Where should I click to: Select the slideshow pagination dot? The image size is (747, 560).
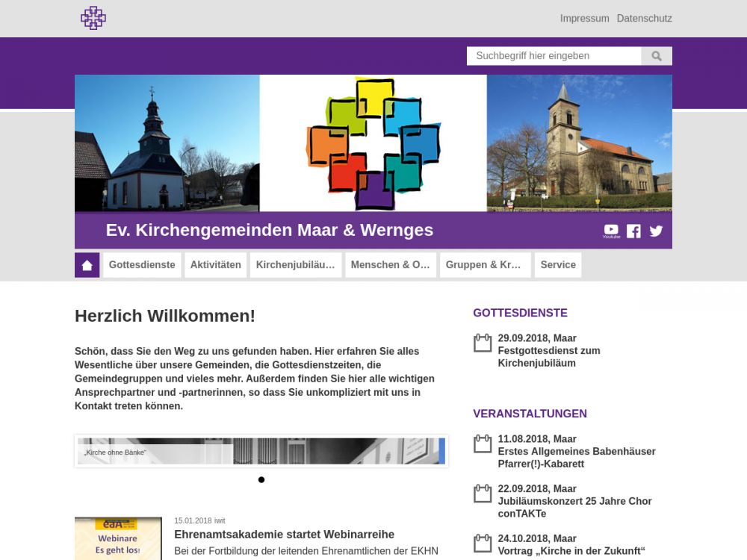261,479
